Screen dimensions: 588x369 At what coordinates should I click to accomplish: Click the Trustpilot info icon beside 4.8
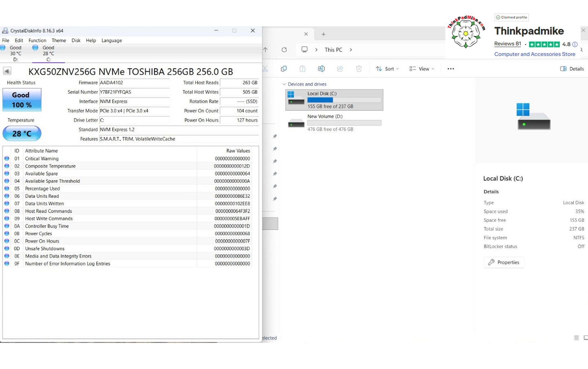click(575, 44)
